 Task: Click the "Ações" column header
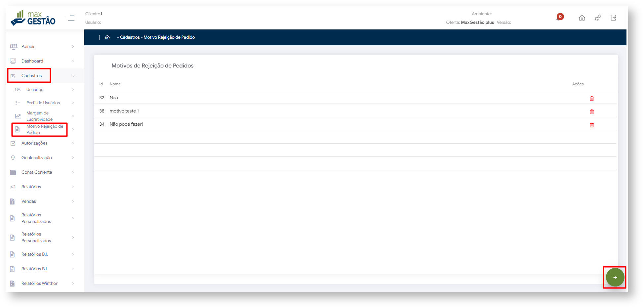(578, 84)
